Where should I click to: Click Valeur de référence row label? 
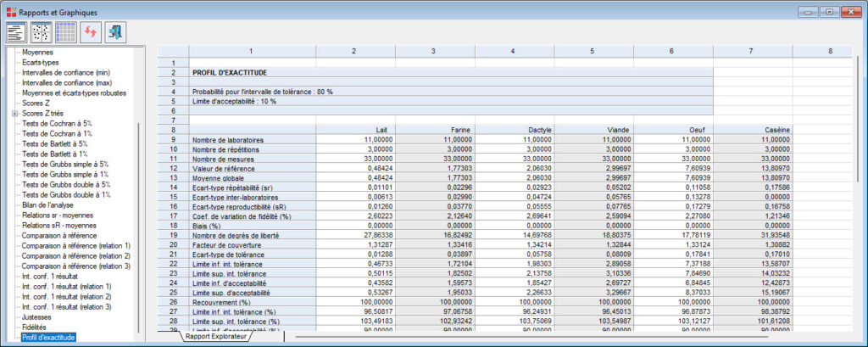tap(252, 168)
